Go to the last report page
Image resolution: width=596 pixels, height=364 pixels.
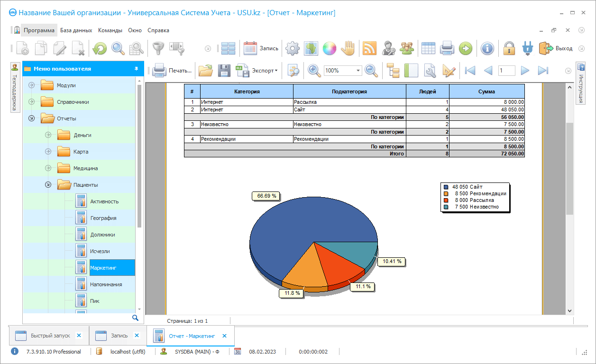(x=543, y=71)
